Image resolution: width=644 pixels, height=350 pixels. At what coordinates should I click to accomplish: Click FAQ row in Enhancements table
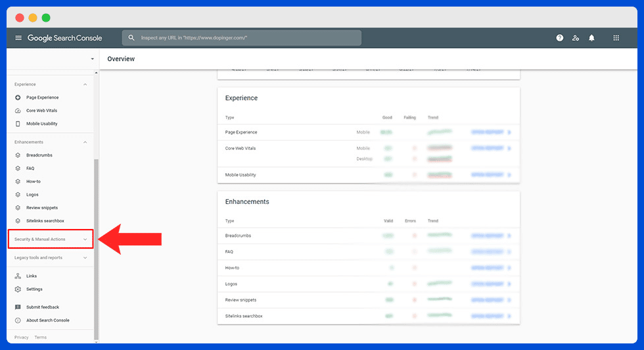tap(369, 252)
